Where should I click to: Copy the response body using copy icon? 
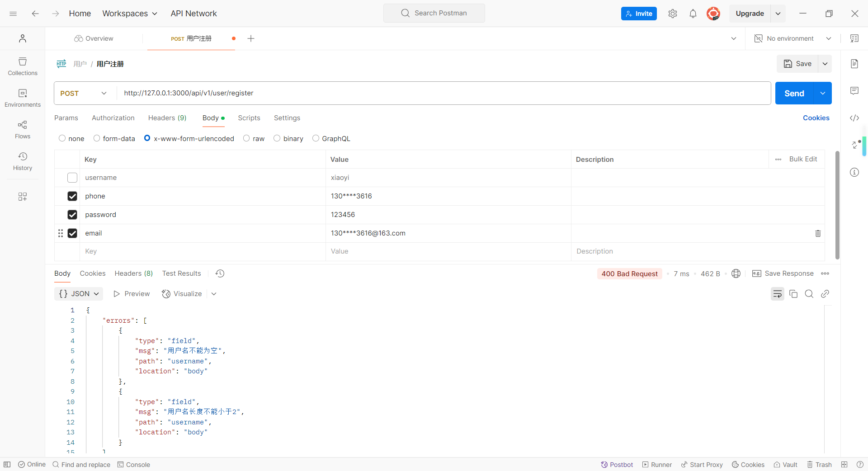[x=793, y=294]
